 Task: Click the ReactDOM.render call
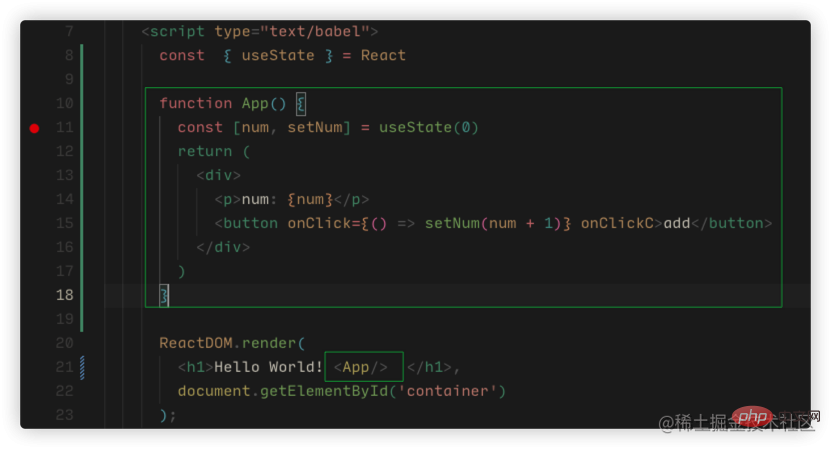232,343
